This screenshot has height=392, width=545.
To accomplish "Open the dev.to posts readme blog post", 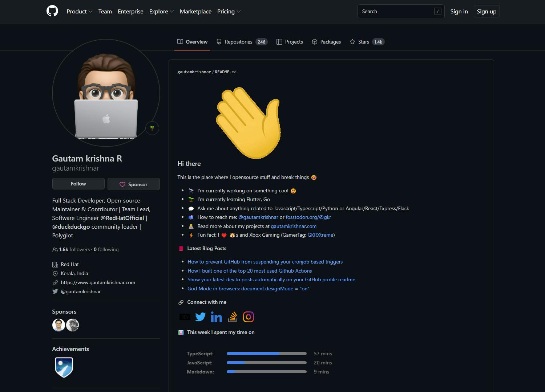I will click(271, 279).
